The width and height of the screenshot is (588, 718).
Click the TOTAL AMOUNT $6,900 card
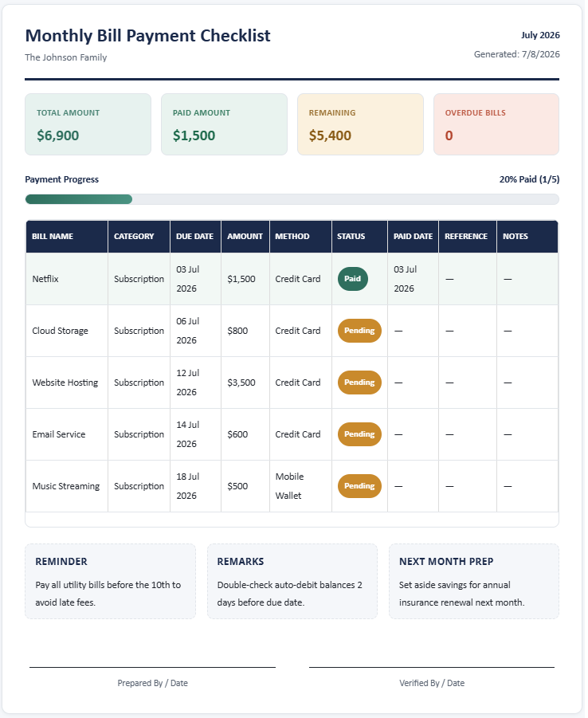point(88,124)
